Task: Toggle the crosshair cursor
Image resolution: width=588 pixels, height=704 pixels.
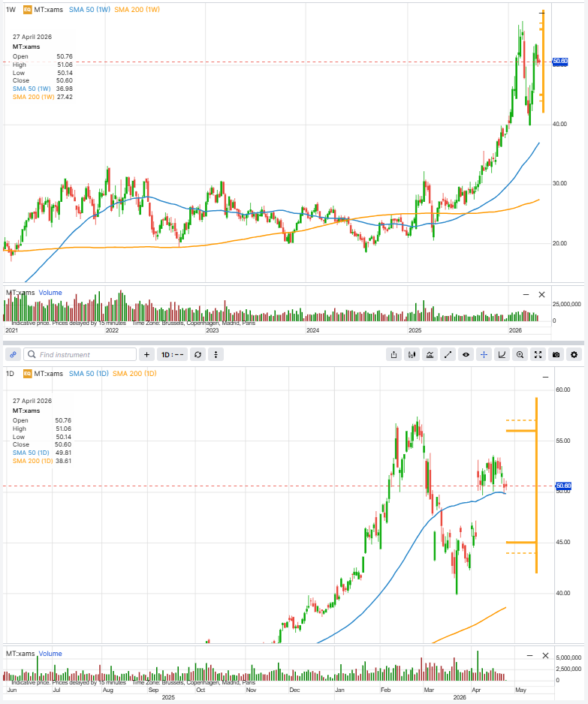Action: (x=484, y=354)
